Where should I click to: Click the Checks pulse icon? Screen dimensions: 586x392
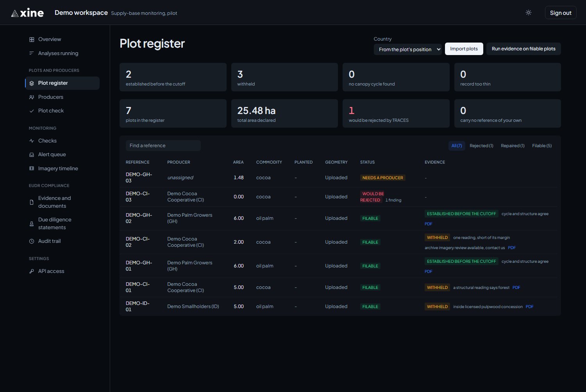click(32, 141)
